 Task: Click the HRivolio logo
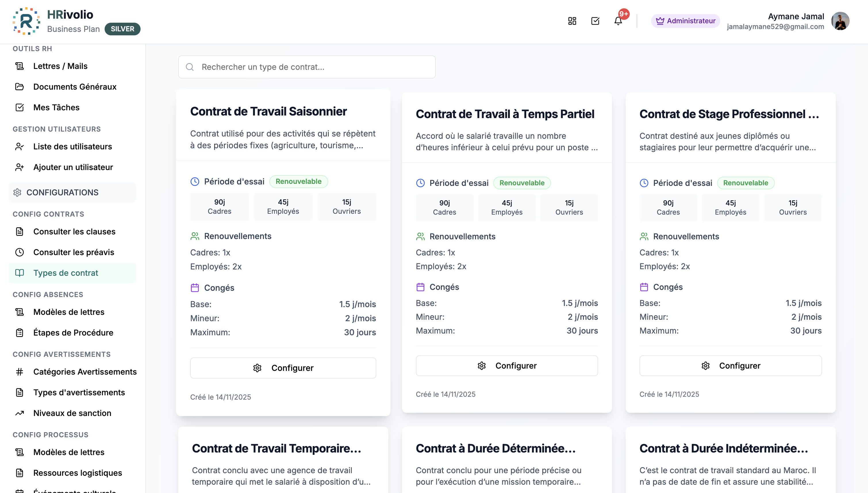click(26, 21)
